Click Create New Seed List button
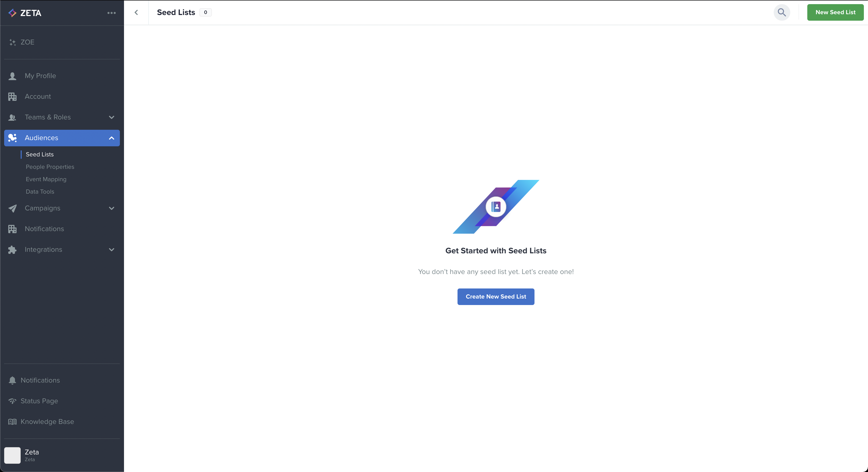This screenshot has height=472, width=868. [x=496, y=297]
